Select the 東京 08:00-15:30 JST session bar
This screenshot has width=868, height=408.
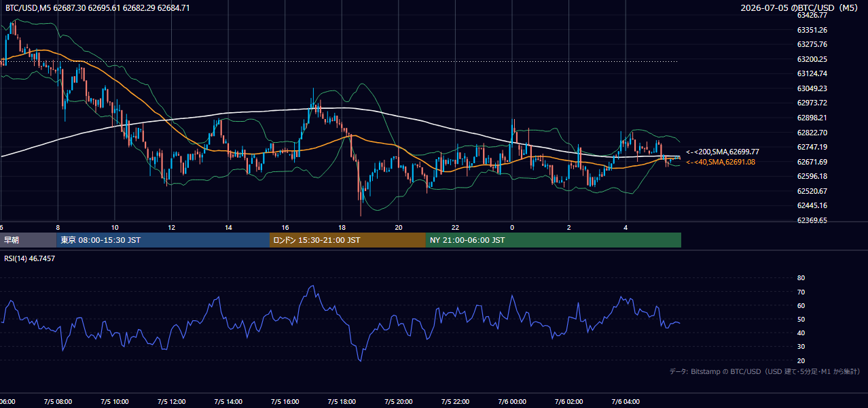[x=163, y=240]
